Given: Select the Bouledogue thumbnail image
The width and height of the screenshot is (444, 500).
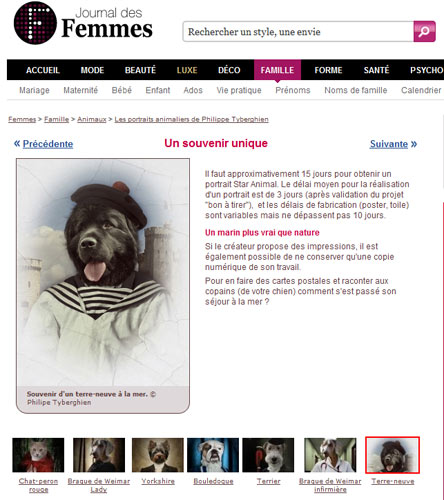Looking at the screenshot, I should (x=213, y=455).
